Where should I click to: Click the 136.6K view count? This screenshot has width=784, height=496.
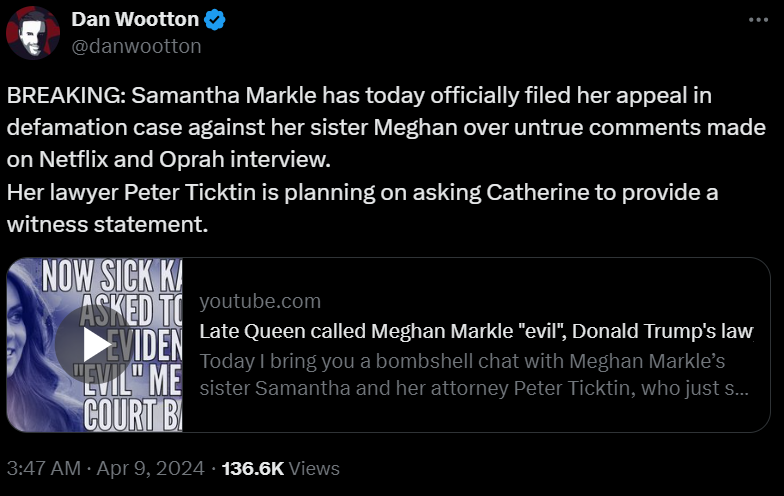point(252,468)
